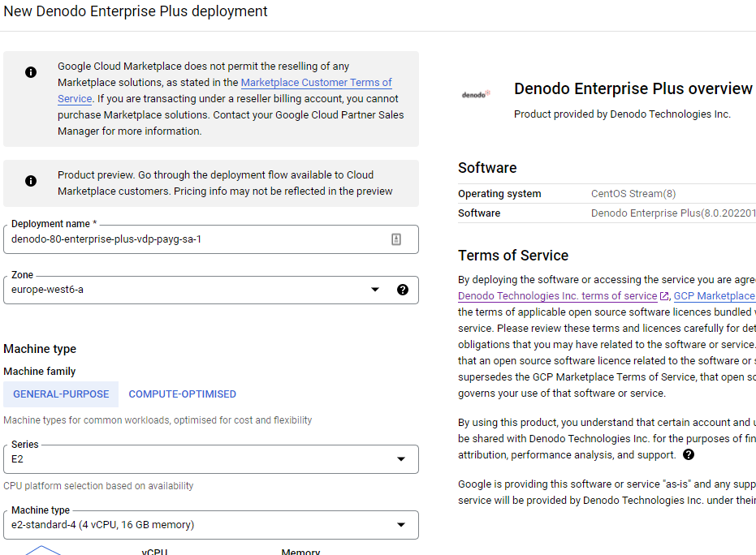
Task: Click 'Denodo Enterprise Plus overview' heading
Action: point(633,88)
